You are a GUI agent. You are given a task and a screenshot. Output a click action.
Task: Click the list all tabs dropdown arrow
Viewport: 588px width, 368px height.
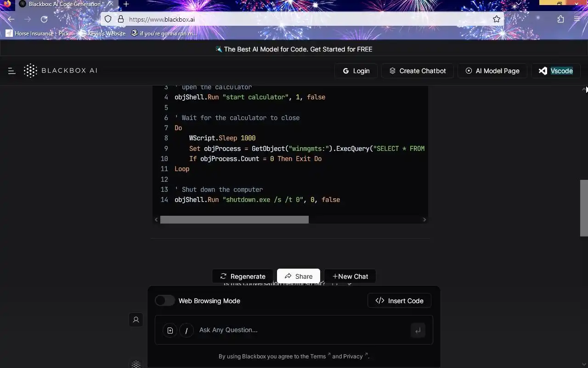coord(519,4)
